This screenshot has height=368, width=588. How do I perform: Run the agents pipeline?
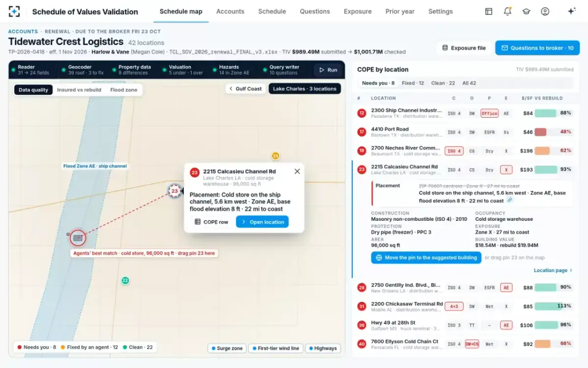(328, 70)
